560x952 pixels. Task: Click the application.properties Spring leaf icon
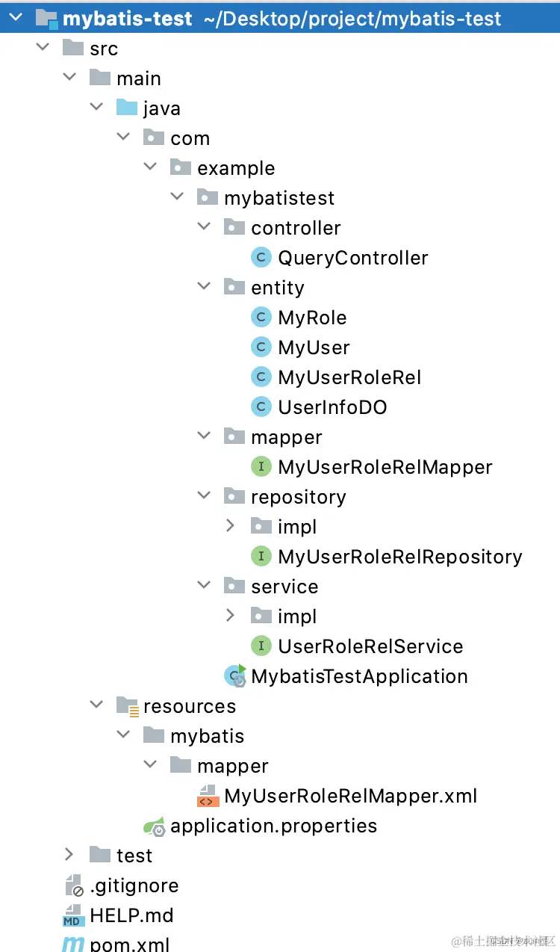(154, 826)
